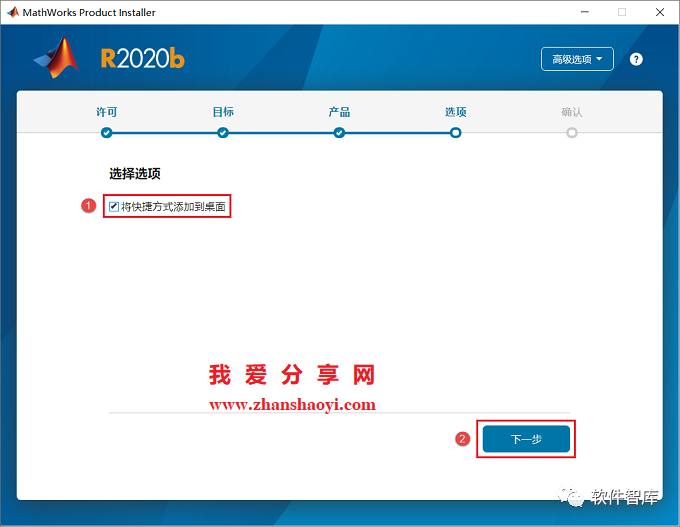Click the MATLAB logo in header
This screenshot has height=527, width=680.
pos(56,58)
